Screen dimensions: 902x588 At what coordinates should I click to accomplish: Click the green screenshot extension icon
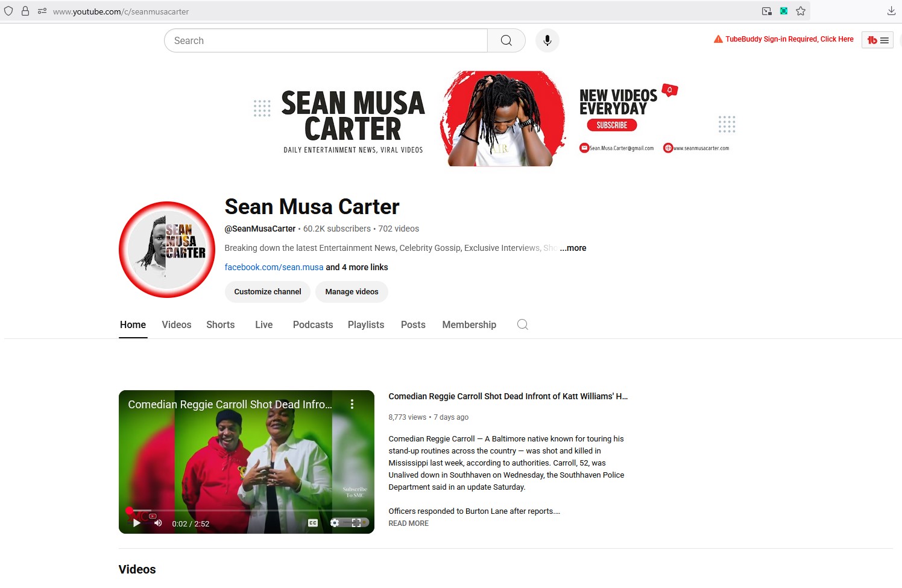pyautogui.click(x=784, y=11)
